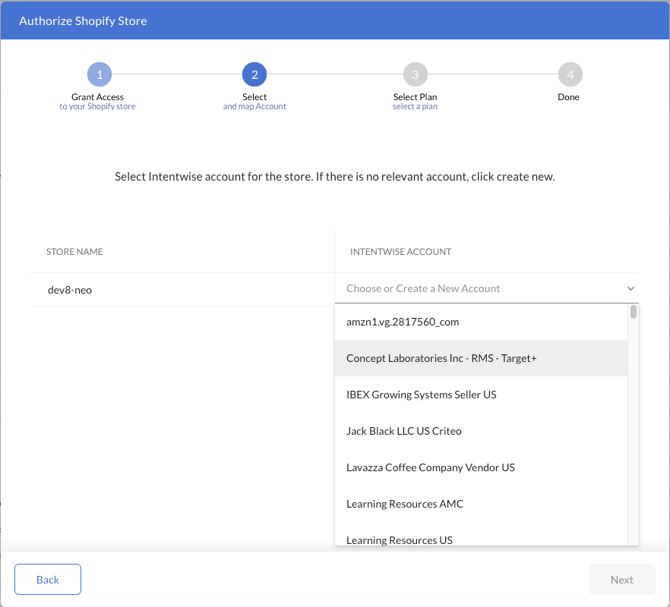
Task: Click the 'Done' step label
Action: point(568,97)
